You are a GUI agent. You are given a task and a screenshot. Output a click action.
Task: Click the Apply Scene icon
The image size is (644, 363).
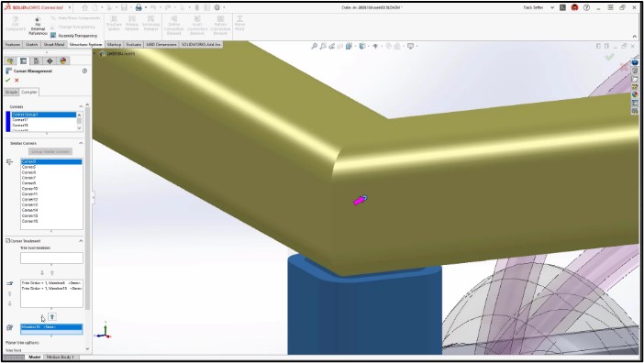click(397, 47)
